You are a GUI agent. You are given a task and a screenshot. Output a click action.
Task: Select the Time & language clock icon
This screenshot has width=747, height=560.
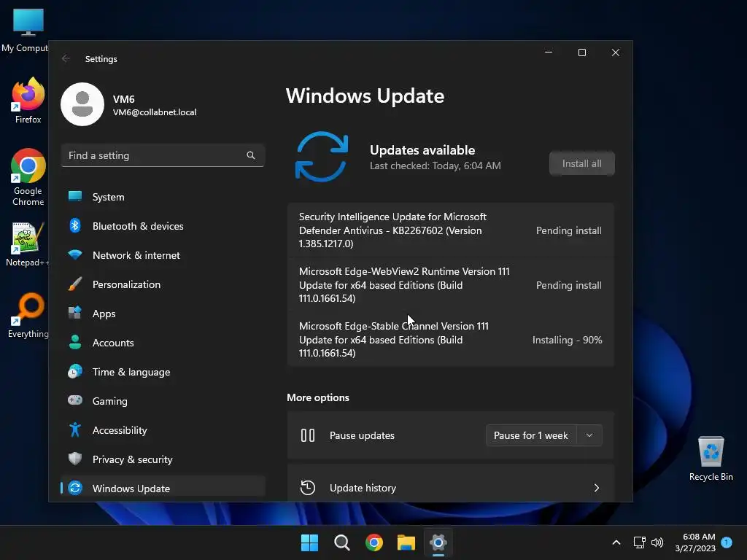pos(75,371)
